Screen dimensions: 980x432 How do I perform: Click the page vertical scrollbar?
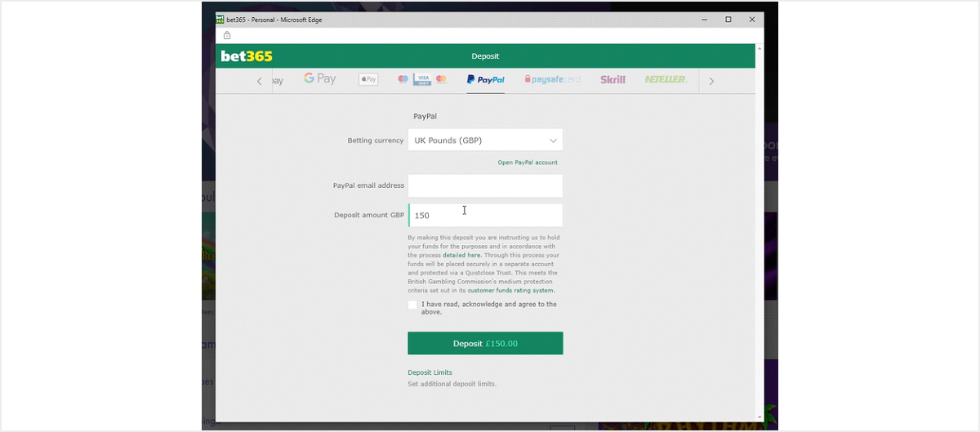759,233
